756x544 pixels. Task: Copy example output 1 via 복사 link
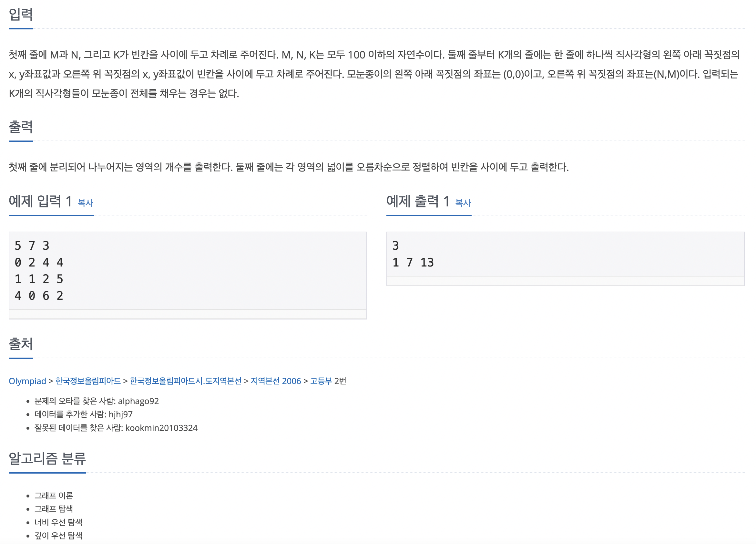point(463,203)
